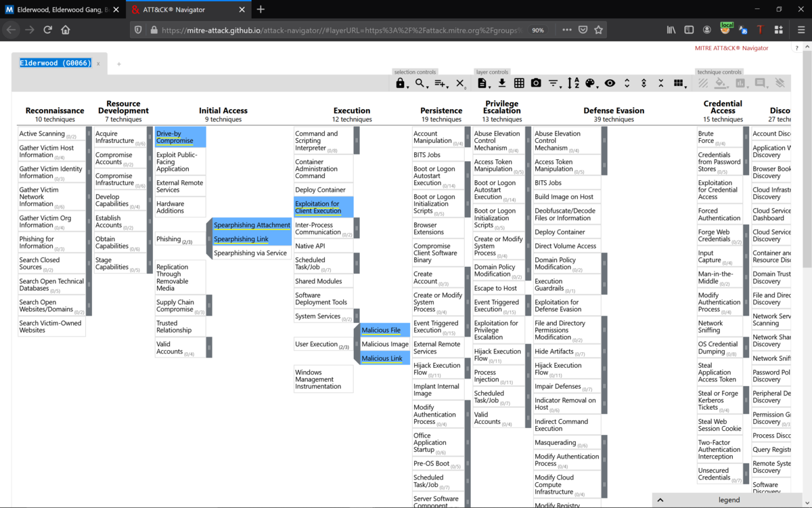812x508 pixels.
Task: Expand Valid Accounts handle under Initial Access
Action: [x=209, y=347]
